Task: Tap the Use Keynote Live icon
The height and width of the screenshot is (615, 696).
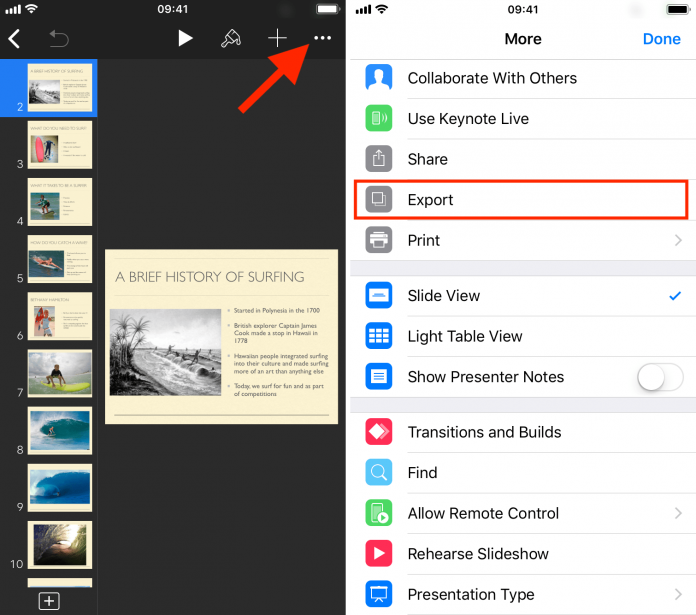Action: [379, 119]
